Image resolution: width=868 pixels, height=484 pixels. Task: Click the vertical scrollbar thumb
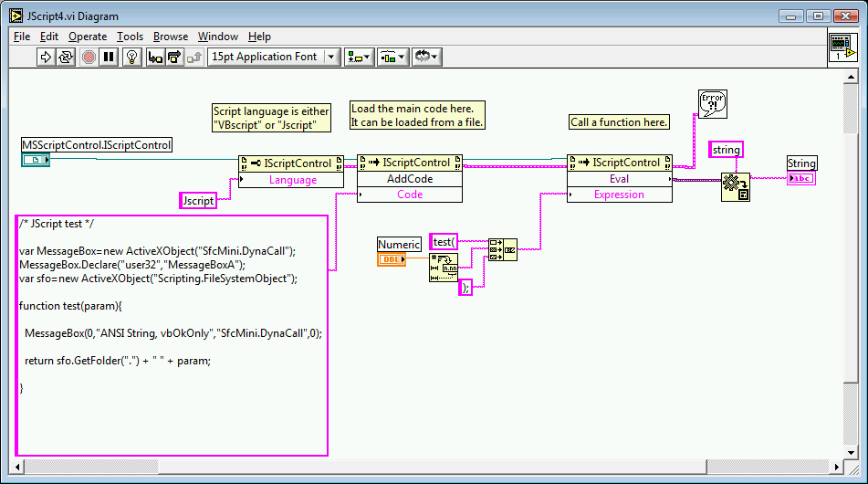[851, 258]
